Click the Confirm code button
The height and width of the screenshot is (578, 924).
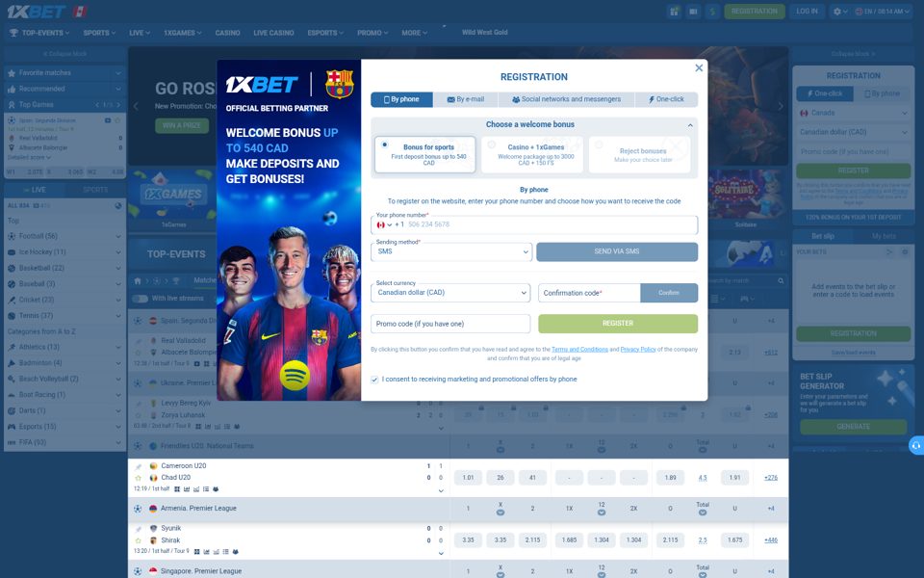tap(669, 293)
